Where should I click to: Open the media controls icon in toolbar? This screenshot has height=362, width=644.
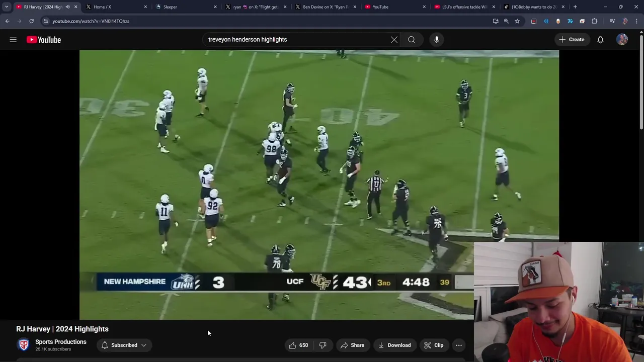pyautogui.click(x=612, y=21)
